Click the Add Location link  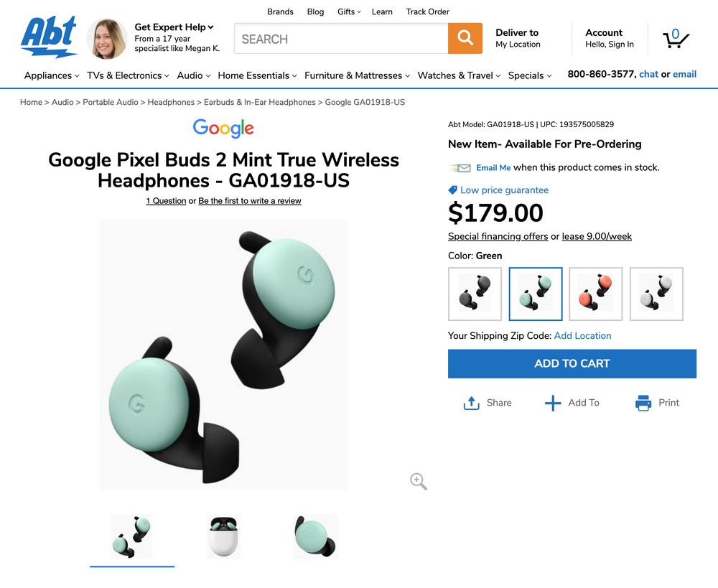pyautogui.click(x=582, y=336)
